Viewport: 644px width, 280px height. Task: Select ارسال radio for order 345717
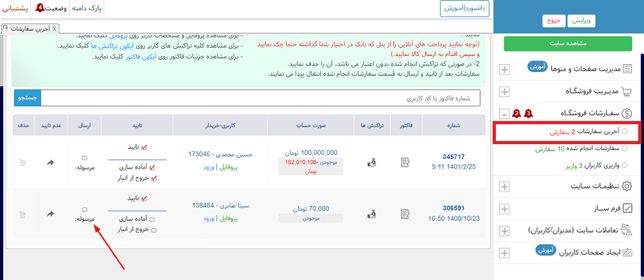click(85, 158)
